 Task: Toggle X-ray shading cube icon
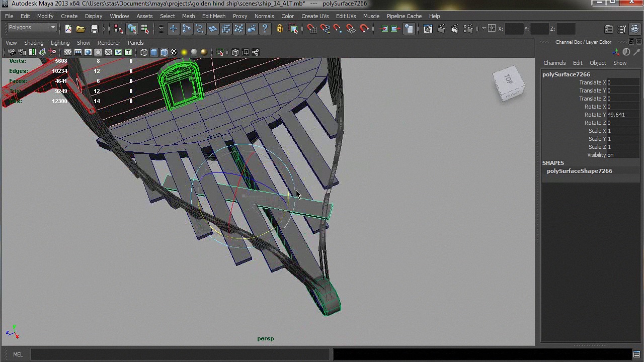pyautogui.click(x=235, y=52)
